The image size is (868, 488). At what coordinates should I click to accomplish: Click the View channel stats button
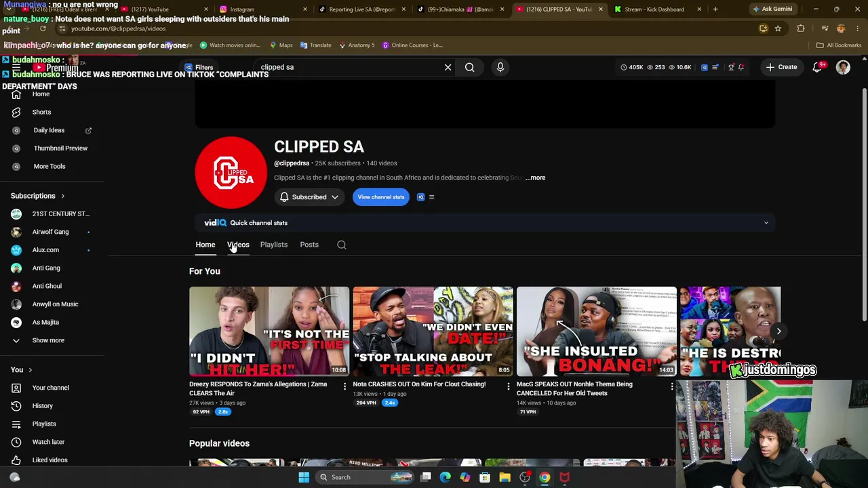point(381,197)
